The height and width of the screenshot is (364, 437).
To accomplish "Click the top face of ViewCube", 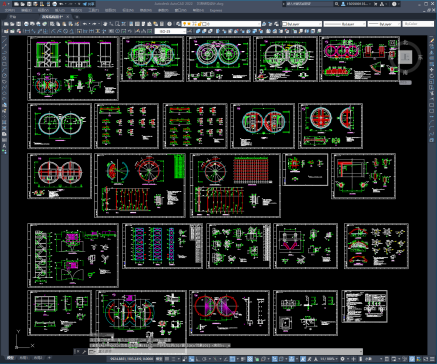I will coord(406,57).
